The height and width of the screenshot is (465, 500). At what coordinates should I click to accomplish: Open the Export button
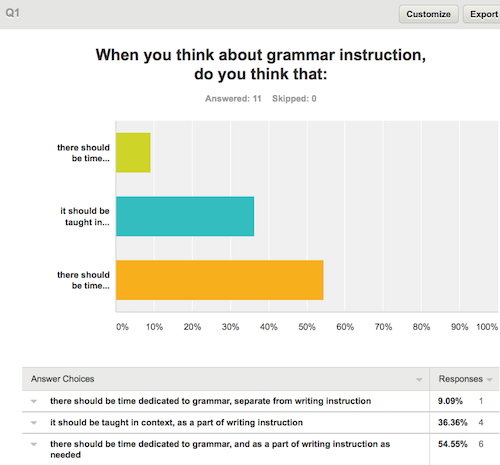(x=483, y=14)
